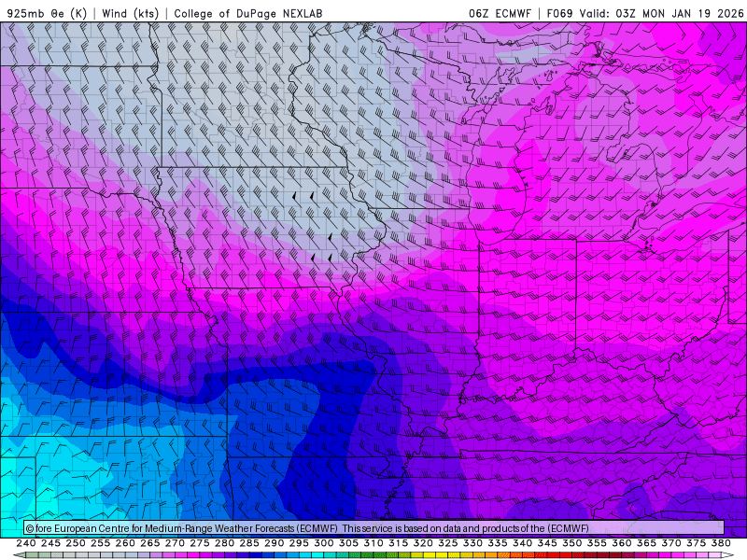
Task: Click the 320 value on the color scale
Action: [x=423, y=543]
